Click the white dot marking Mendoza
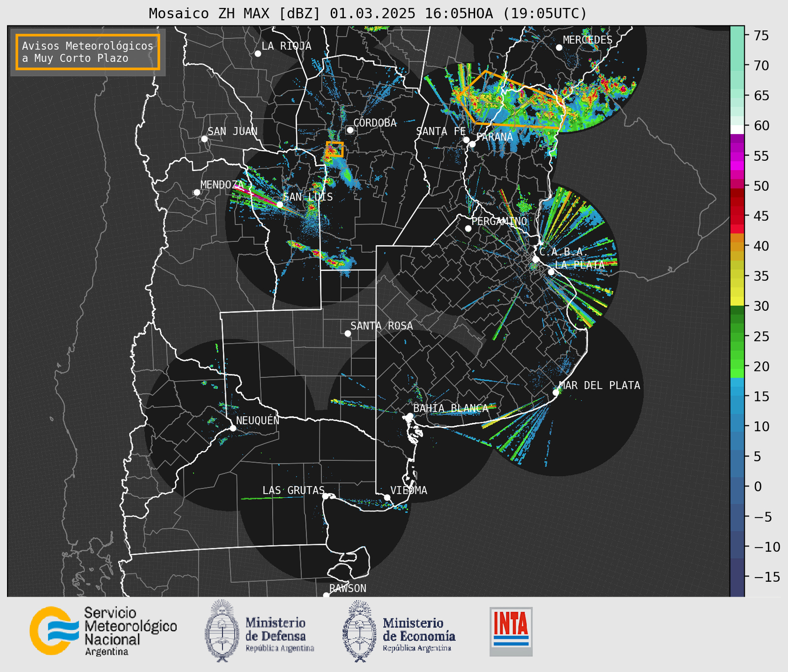788x672 pixels. click(x=197, y=193)
